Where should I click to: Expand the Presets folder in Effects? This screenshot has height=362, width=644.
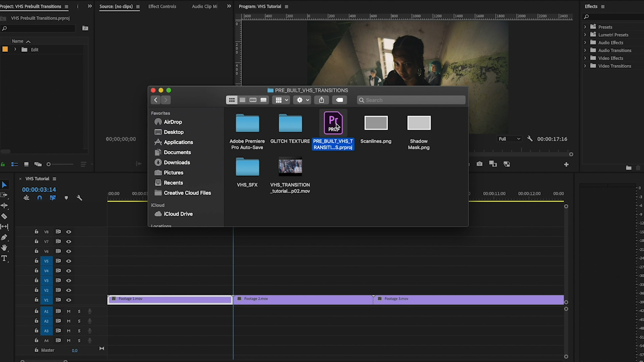click(x=585, y=27)
